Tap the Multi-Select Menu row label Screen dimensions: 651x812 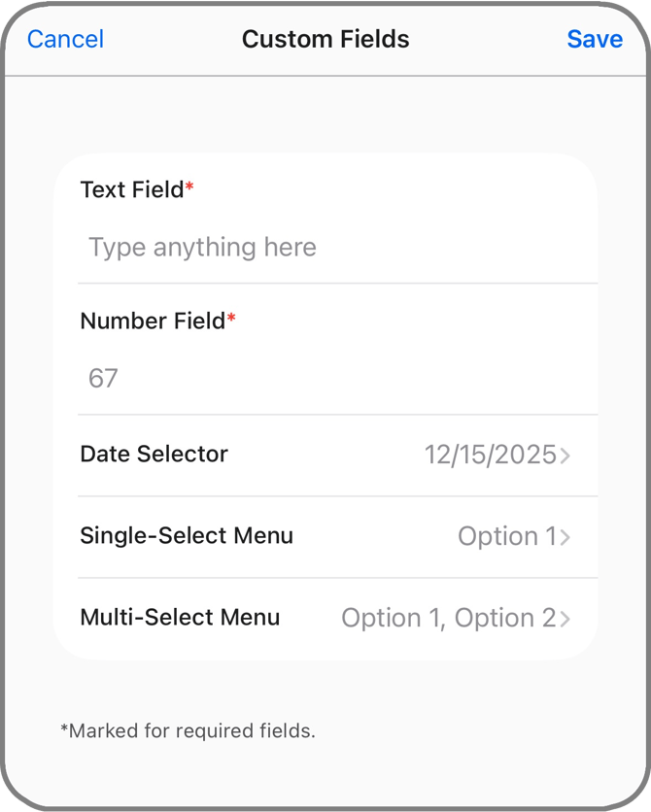tap(180, 617)
